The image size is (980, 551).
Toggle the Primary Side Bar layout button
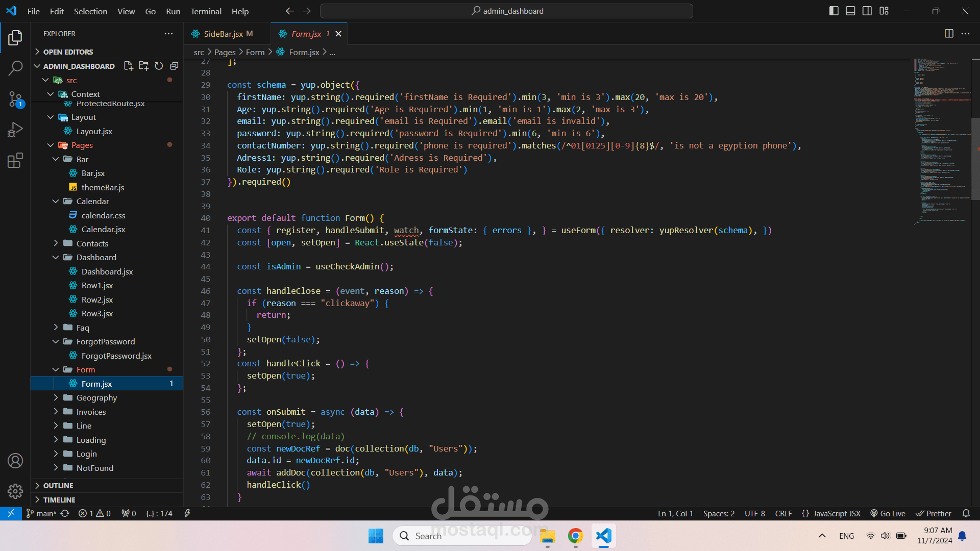pos(834,11)
